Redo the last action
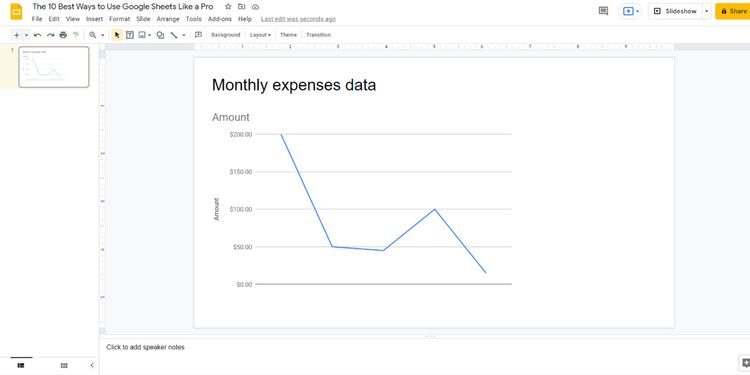Screen dimensions: 750x375 (x=50, y=35)
